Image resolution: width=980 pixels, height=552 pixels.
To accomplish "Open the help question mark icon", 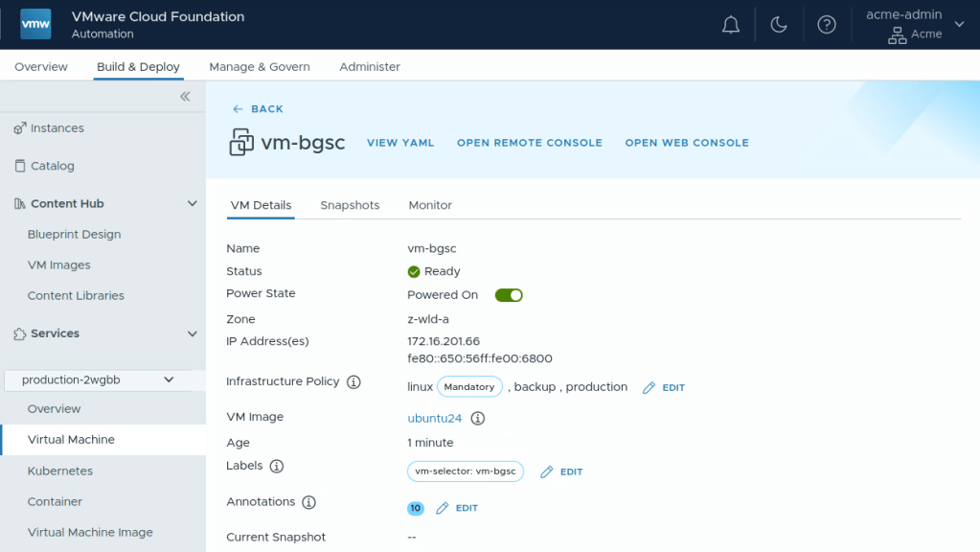I will click(827, 25).
